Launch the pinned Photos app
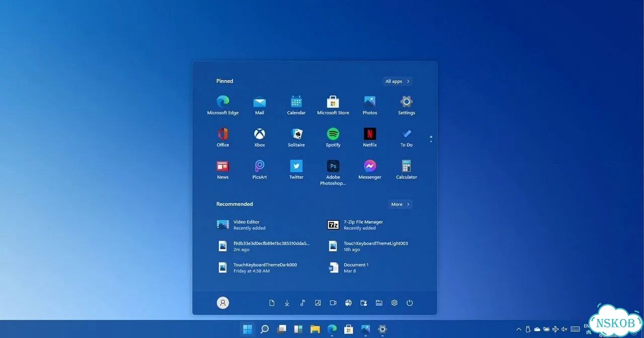The width and height of the screenshot is (644, 338). [370, 106]
